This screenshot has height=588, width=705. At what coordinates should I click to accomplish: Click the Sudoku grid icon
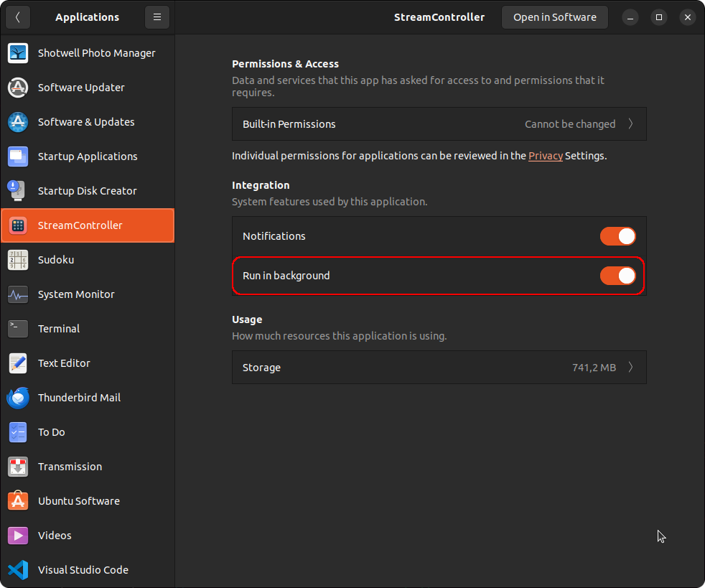click(18, 260)
